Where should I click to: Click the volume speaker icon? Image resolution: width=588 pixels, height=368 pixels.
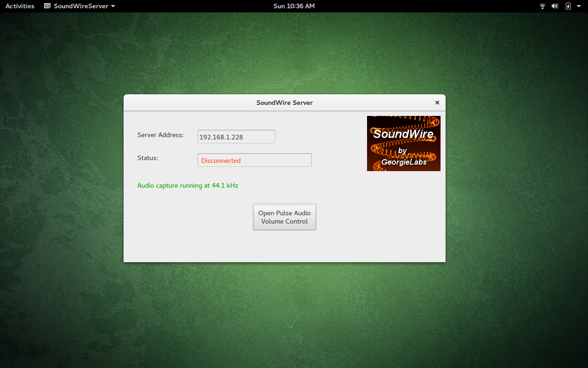coord(555,6)
